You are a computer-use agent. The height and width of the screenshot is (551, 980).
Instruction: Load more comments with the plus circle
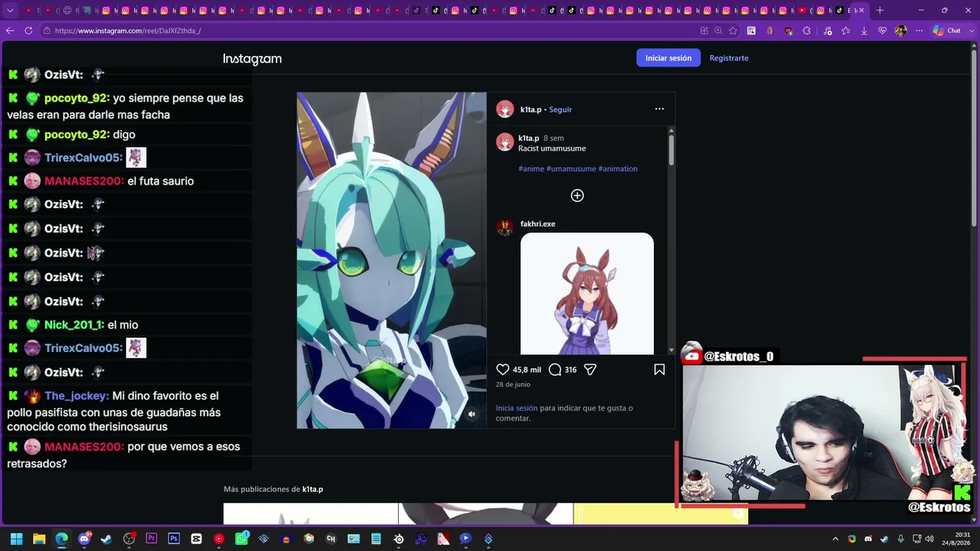(x=577, y=196)
